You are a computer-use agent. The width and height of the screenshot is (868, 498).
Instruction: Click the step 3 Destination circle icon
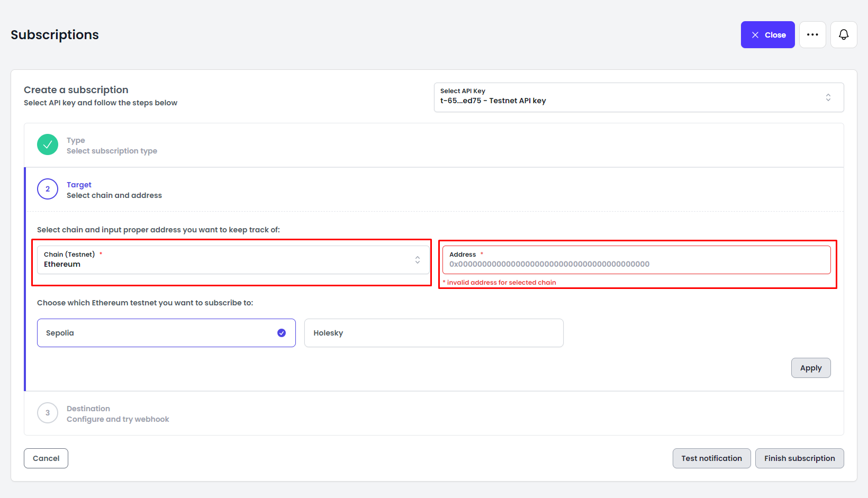(x=48, y=413)
